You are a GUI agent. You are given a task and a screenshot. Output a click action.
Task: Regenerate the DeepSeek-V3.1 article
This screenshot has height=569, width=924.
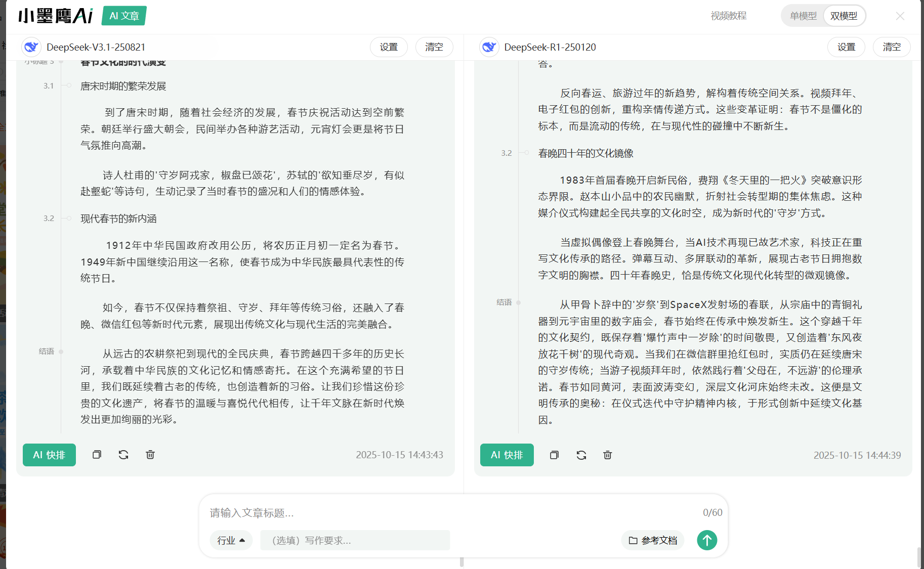tap(123, 455)
